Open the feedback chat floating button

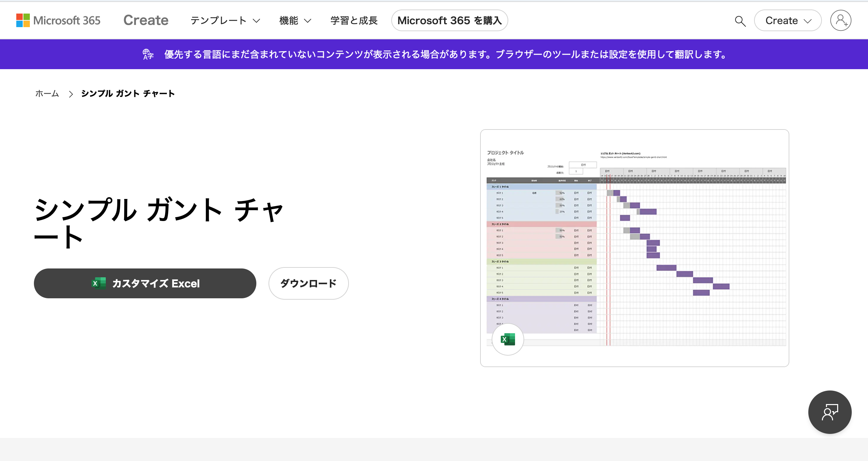[x=830, y=412]
